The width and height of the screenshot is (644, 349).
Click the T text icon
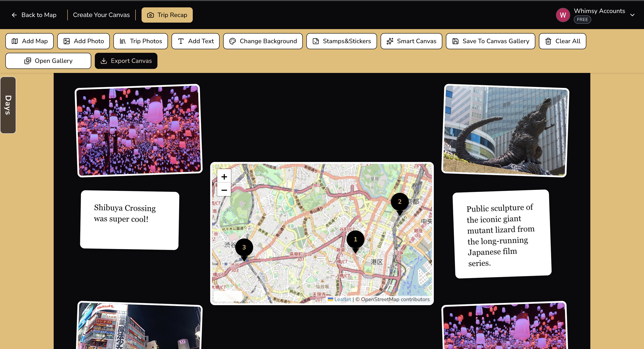point(181,41)
